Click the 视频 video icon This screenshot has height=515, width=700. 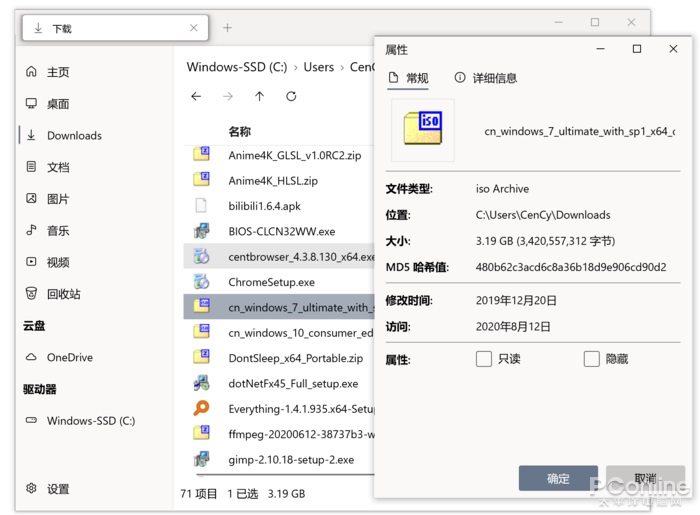tap(31, 262)
